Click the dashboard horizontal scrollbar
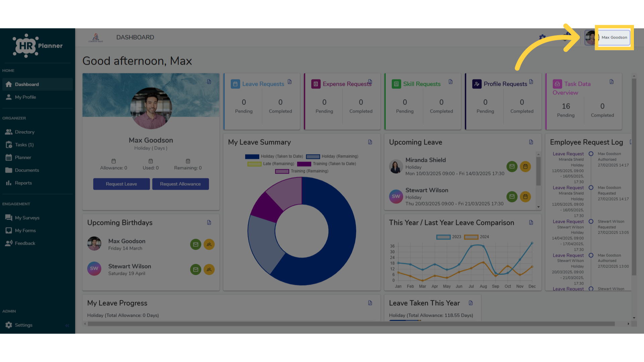The height and width of the screenshot is (362, 644). 351,324
